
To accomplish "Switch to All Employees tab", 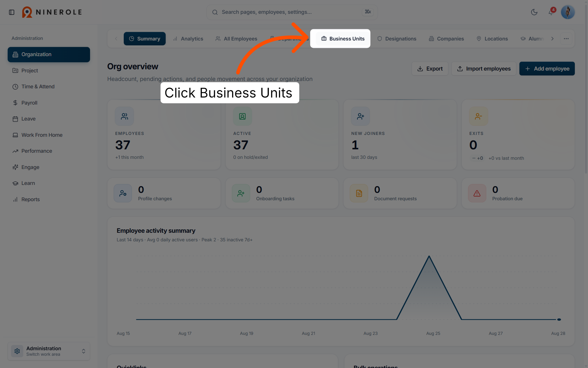I will pyautogui.click(x=236, y=39).
